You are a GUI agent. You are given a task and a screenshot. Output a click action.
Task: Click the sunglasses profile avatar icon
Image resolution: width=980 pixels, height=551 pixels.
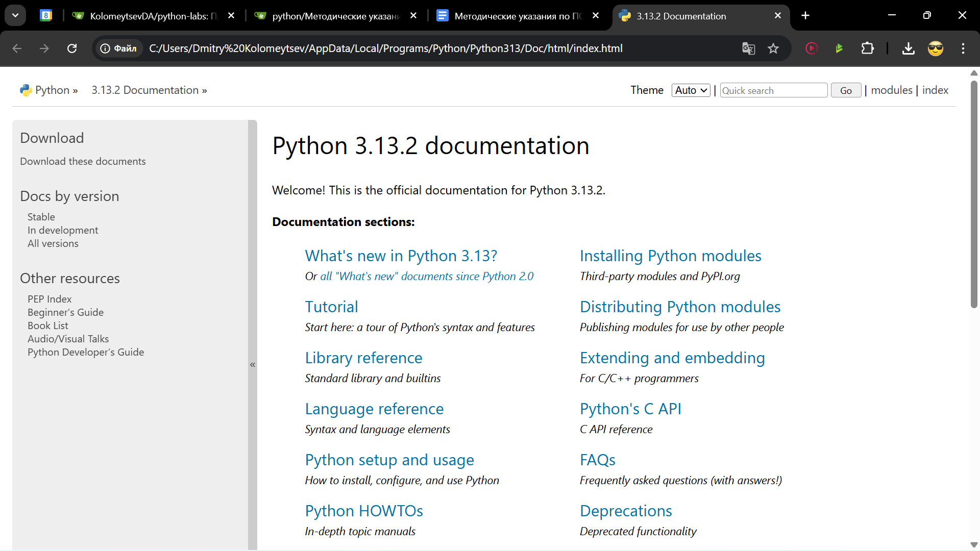click(935, 48)
